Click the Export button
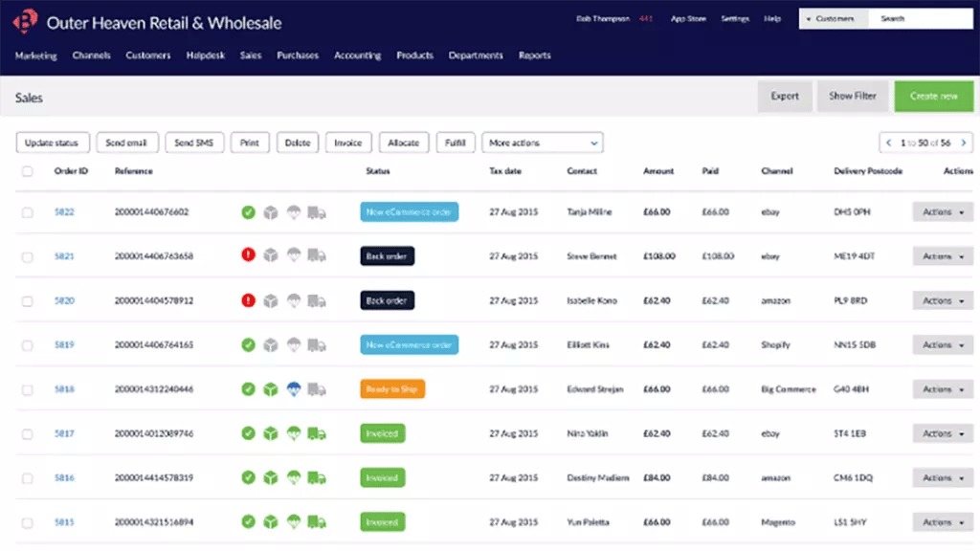This screenshot has width=980, height=551. tap(785, 97)
